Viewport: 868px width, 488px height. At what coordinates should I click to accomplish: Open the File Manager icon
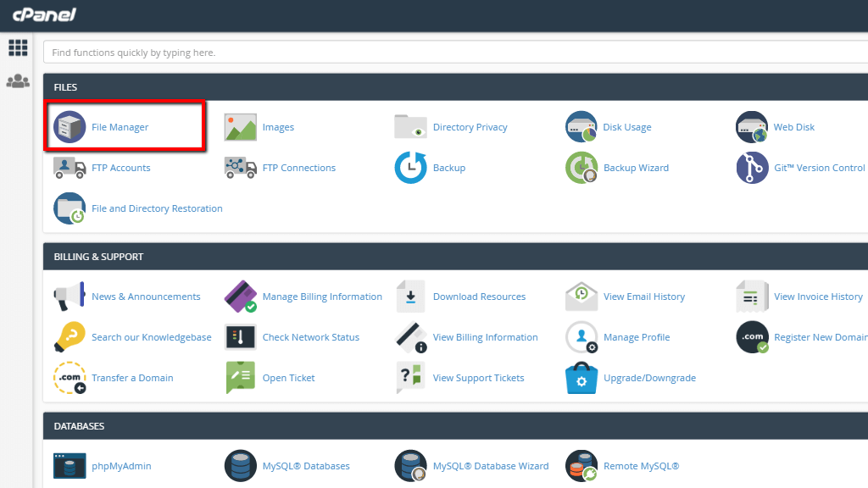pos(70,125)
